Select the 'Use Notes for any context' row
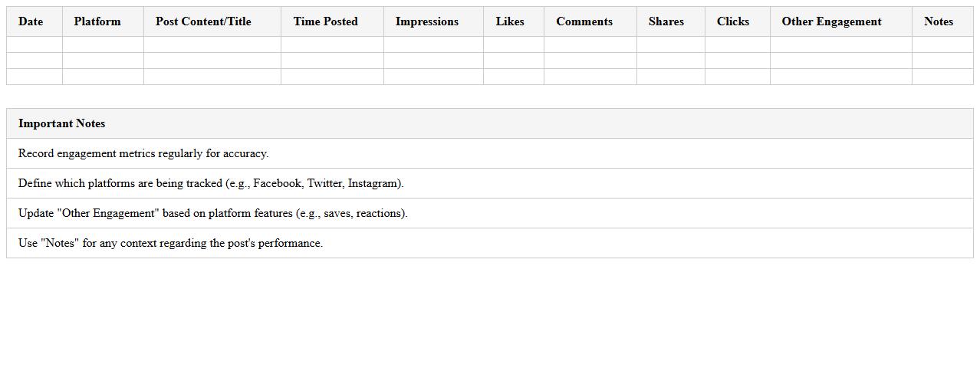 [170, 243]
